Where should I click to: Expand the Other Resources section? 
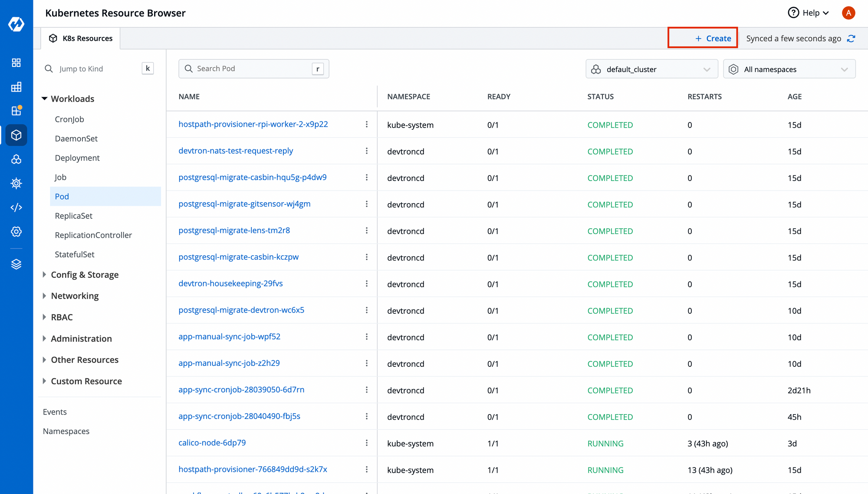click(85, 359)
